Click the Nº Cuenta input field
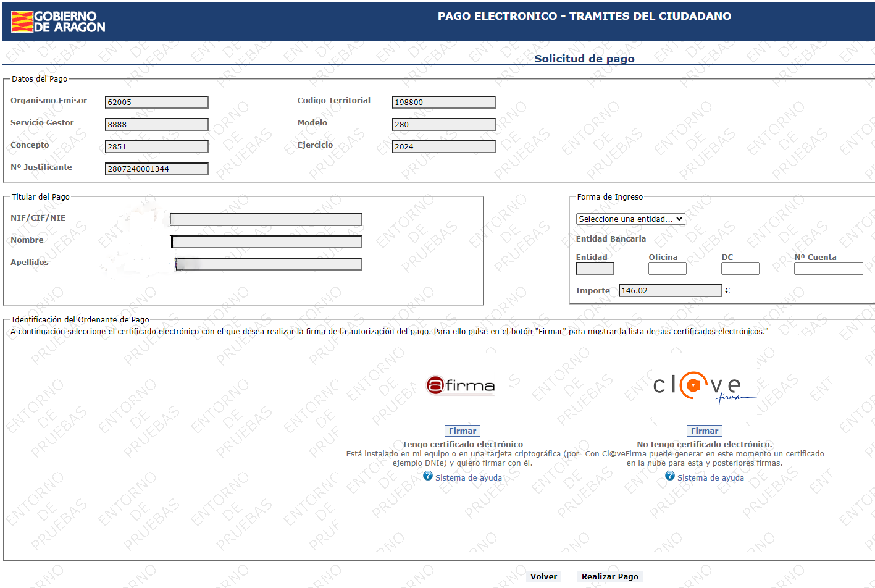Screen dimensions: 875x588 tap(828, 269)
